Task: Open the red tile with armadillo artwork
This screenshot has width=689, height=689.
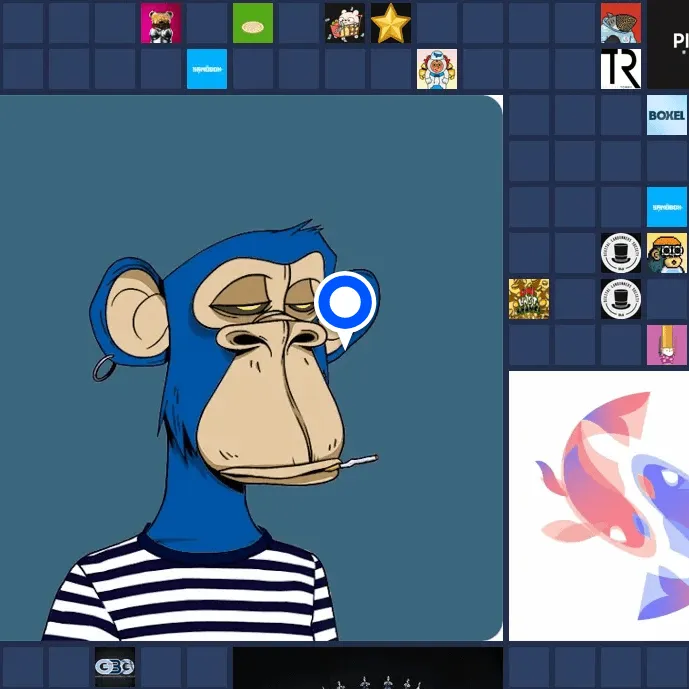Action: pos(621,23)
